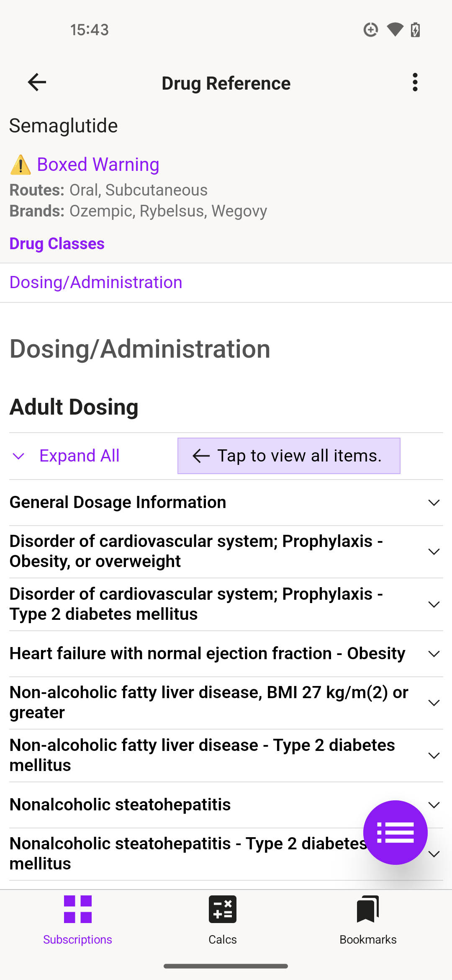
Task: Open the Bookmarks icon
Action: coord(368,909)
